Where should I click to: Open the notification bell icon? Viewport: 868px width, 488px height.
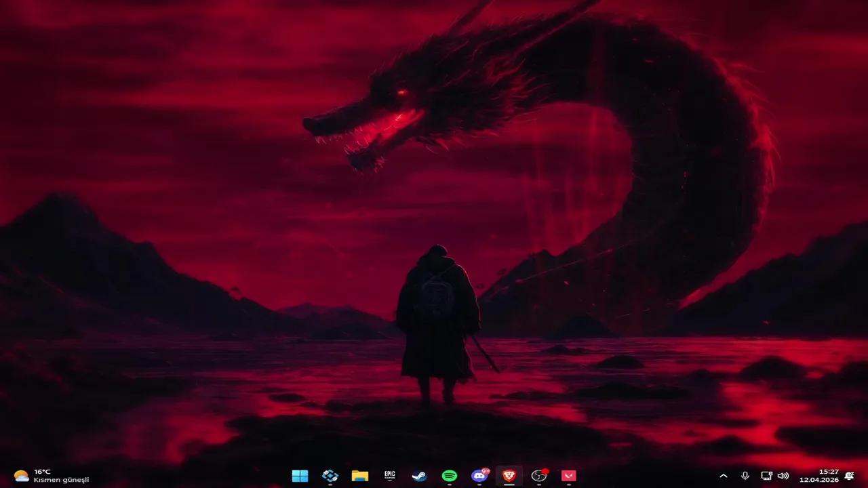click(850, 476)
